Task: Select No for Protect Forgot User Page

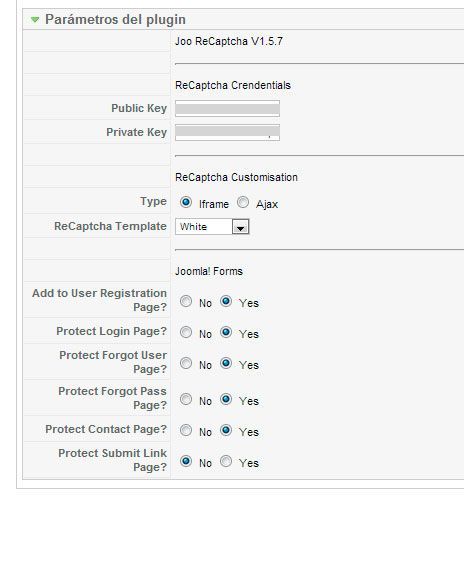Action: coord(186,363)
